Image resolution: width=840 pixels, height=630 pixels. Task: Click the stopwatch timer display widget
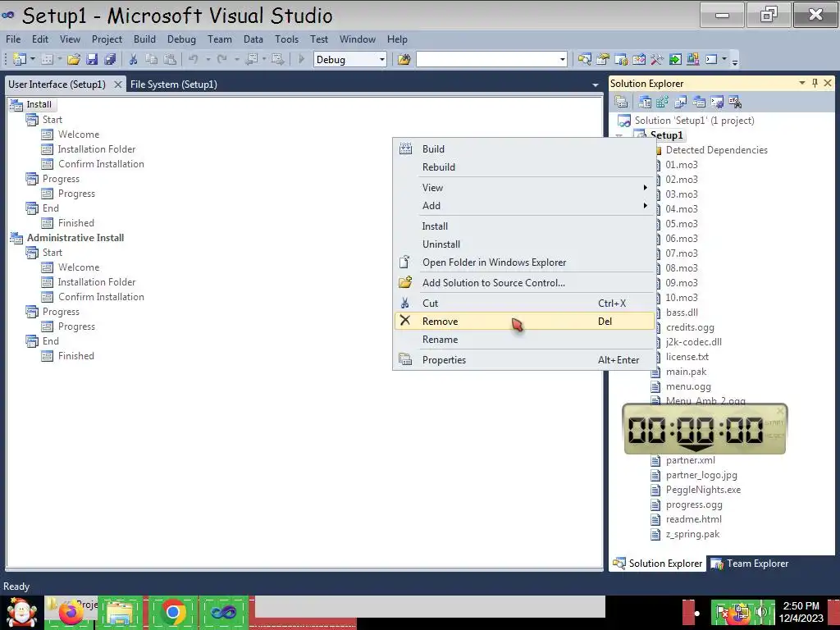pos(705,429)
